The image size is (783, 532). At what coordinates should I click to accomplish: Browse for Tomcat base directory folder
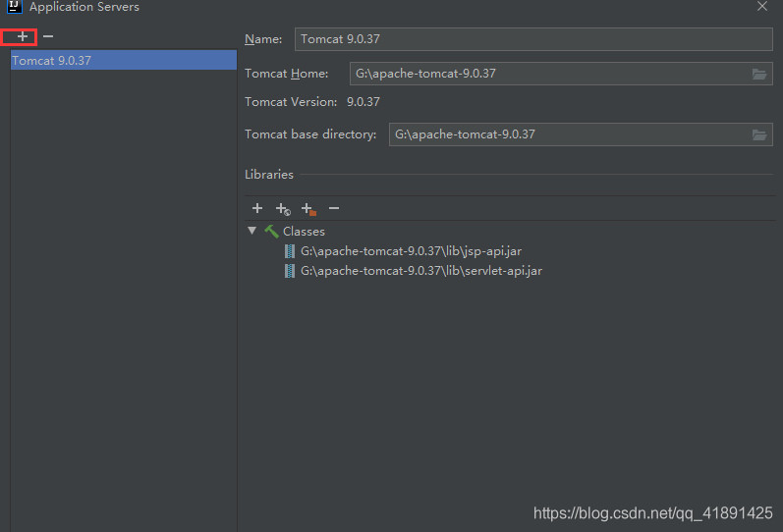pyautogui.click(x=759, y=134)
